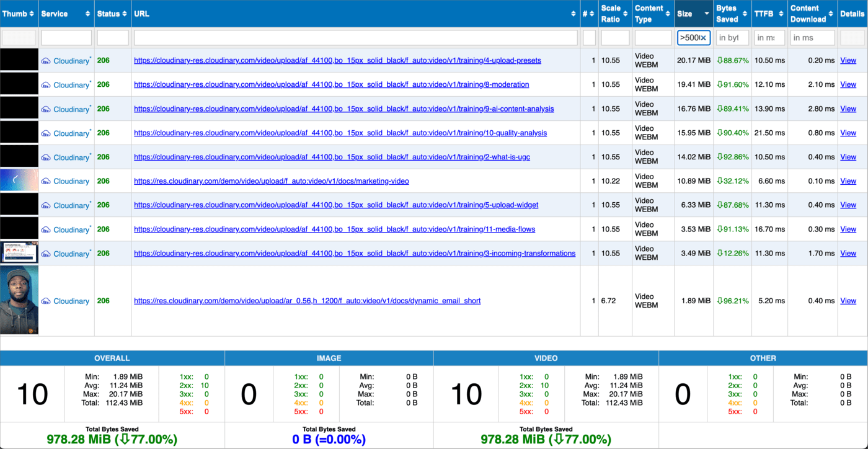The height and width of the screenshot is (449, 868).
Task: Click the sort arrows in the Status column header
Action: (125, 14)
